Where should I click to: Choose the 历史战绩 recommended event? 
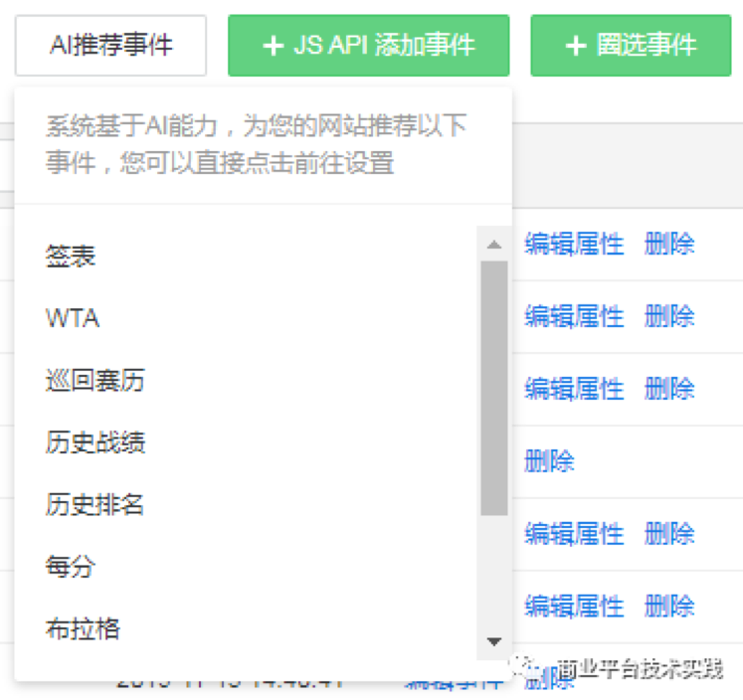95,442
